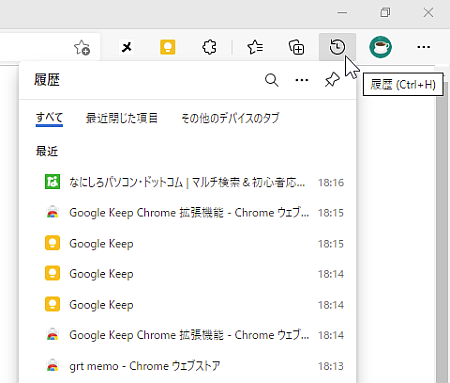The width and height of the screenshot is (450, 383).
Task: Pin the history panel
Action: pyautogui.click(x=332, y=80)
